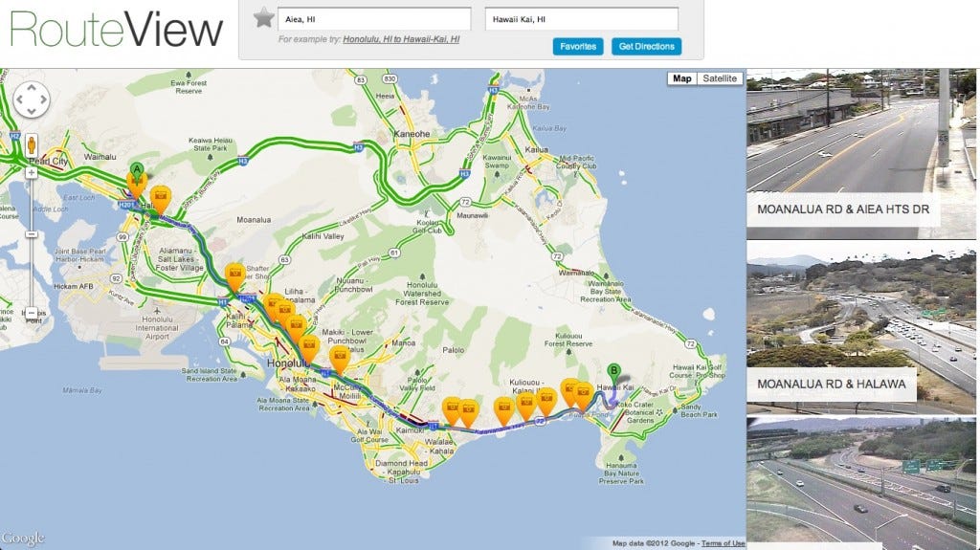Click the Google logo on the map

23,539
